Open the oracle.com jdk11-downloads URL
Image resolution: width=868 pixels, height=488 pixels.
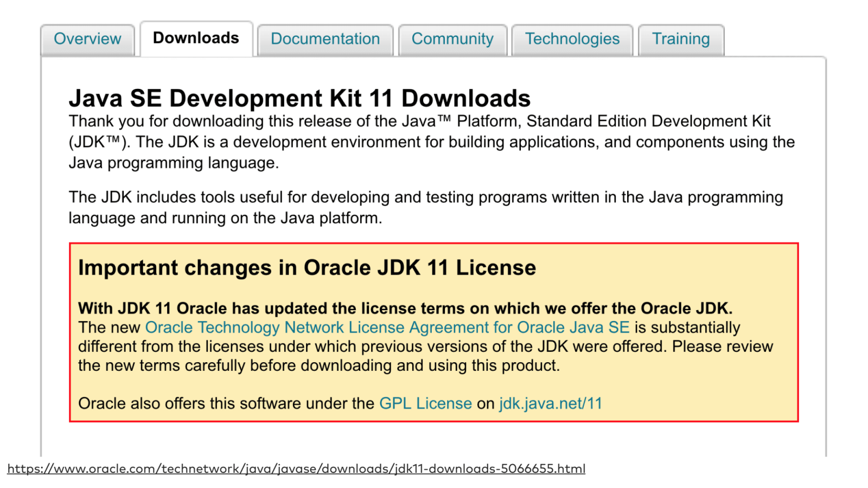click(x=296, y=468)
